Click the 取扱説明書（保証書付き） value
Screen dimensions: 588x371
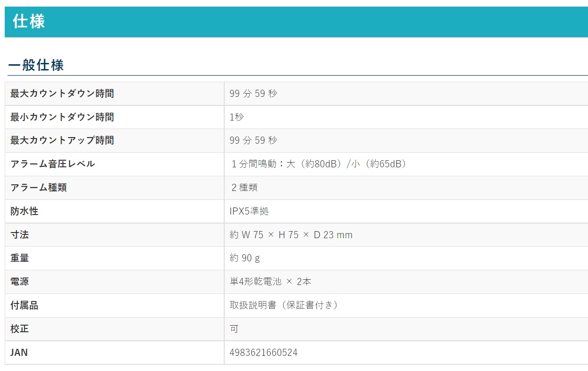[284, 305]
